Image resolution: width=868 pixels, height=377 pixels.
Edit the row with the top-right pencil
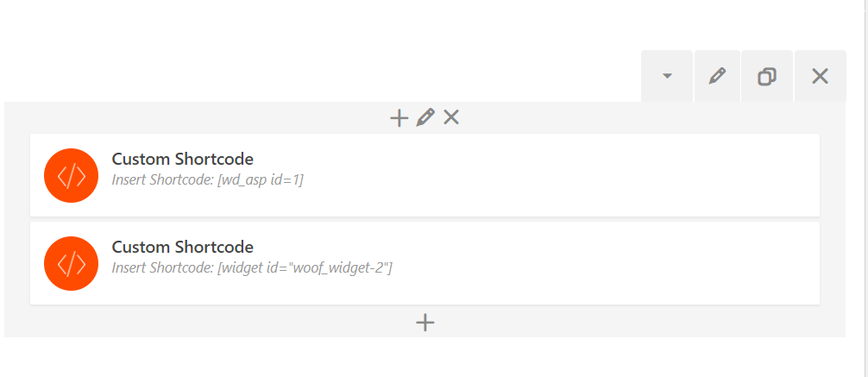(x=716, y=77)
